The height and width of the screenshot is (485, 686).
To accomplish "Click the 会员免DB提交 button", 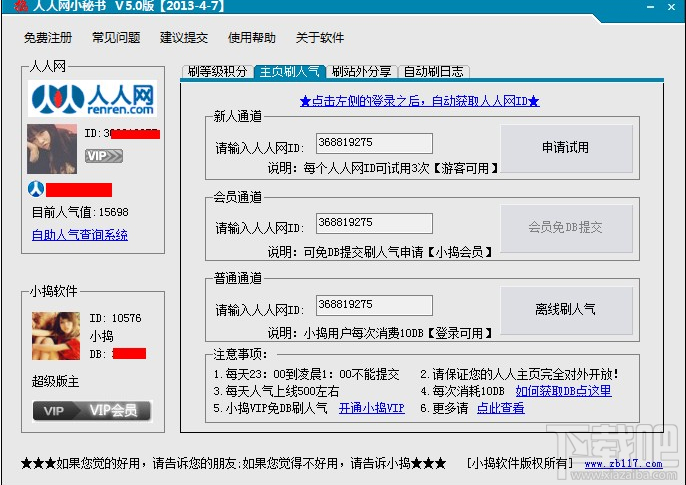I will point(566,228).
